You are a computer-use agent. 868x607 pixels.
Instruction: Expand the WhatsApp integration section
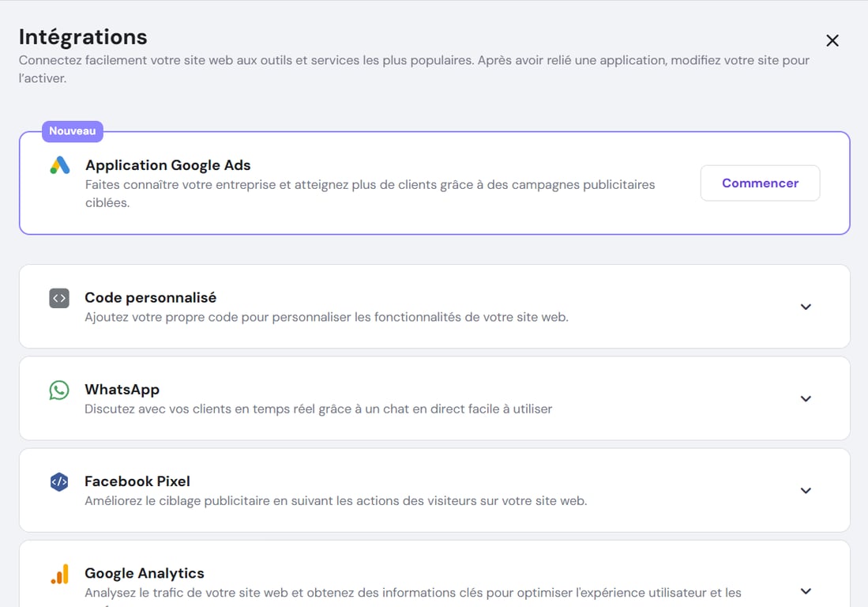(x=806, y=398)
